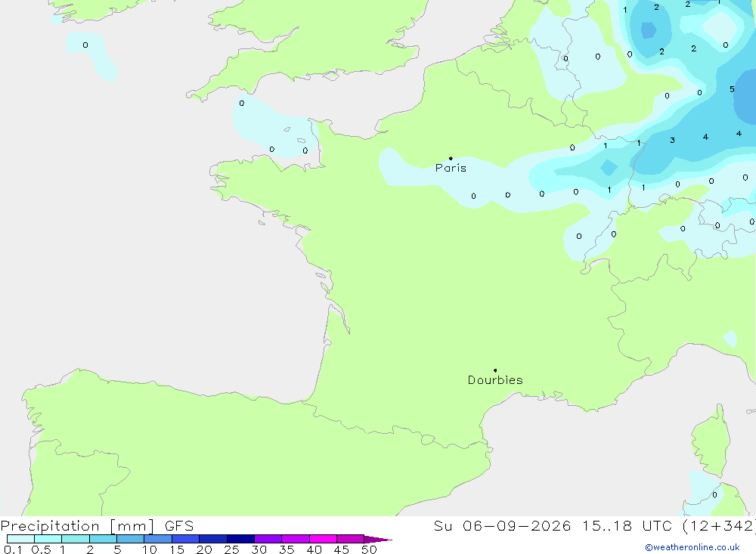Click the '25' legend scale label
This screenshot has height=554, width=756.
231,549
